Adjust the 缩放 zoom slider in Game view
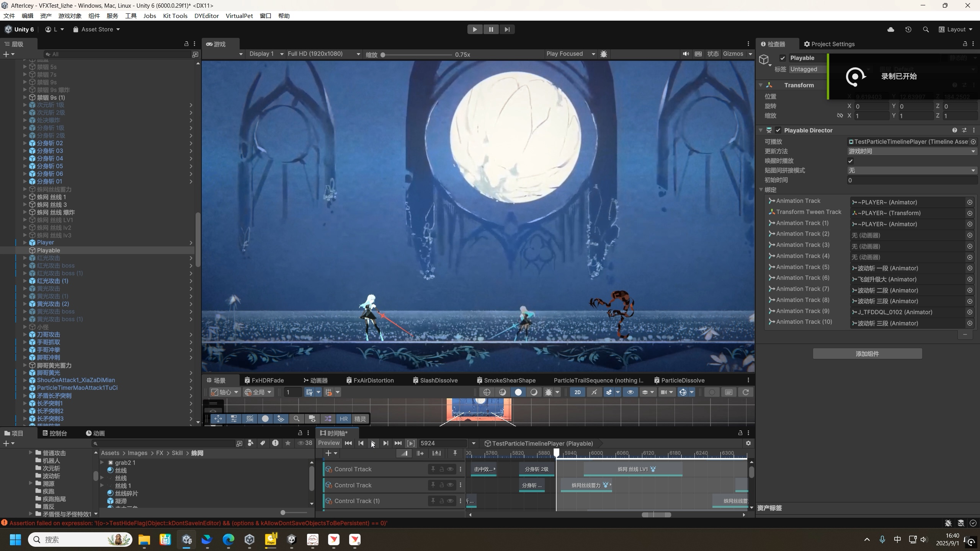Image resolution: width=980 pixels, height=551 pixels. tap(417, 55)
